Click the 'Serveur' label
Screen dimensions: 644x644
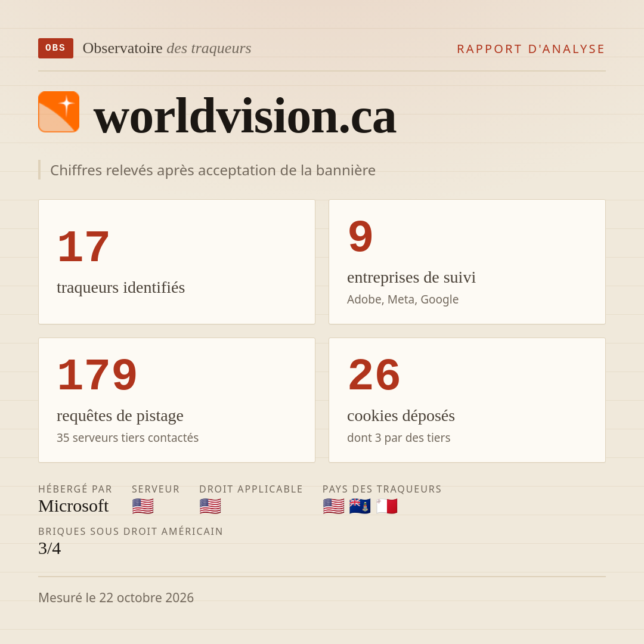coord(156,489)
